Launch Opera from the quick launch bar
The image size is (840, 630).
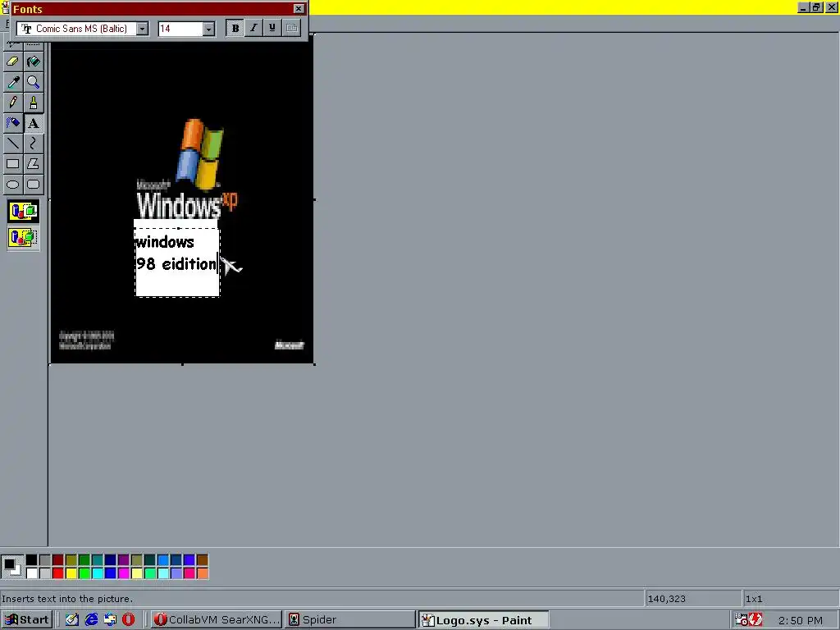pyautogui.click(x=129, y=620)
